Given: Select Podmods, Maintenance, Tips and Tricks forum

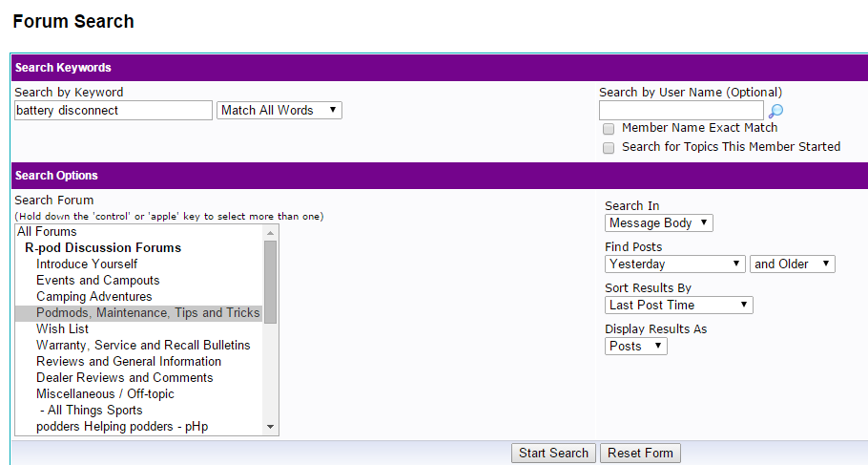Looking at the screenshot, I should point(139,312).
